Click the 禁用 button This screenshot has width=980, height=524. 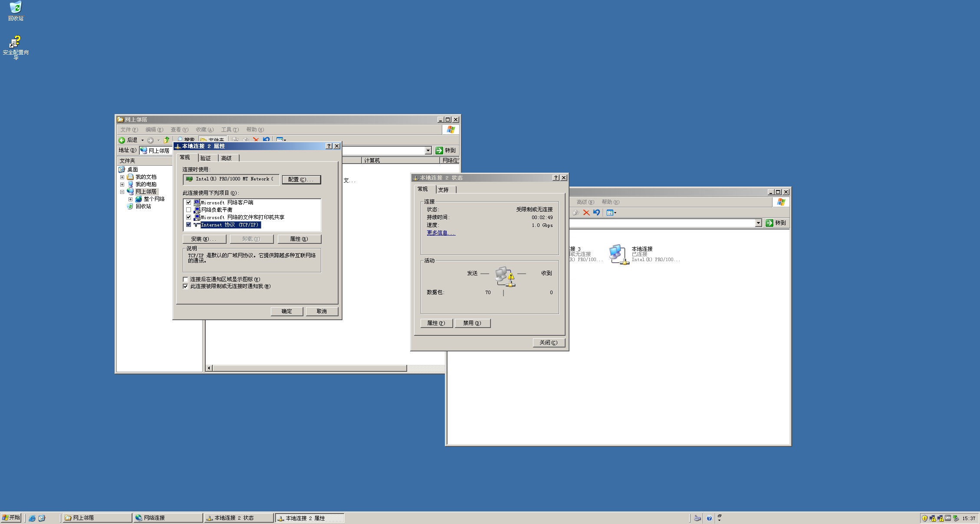point(472,323)
